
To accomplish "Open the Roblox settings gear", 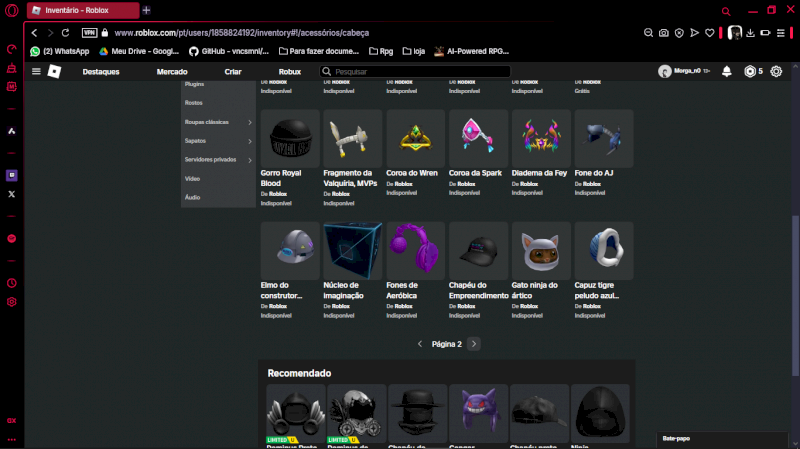I will (776, 72).
